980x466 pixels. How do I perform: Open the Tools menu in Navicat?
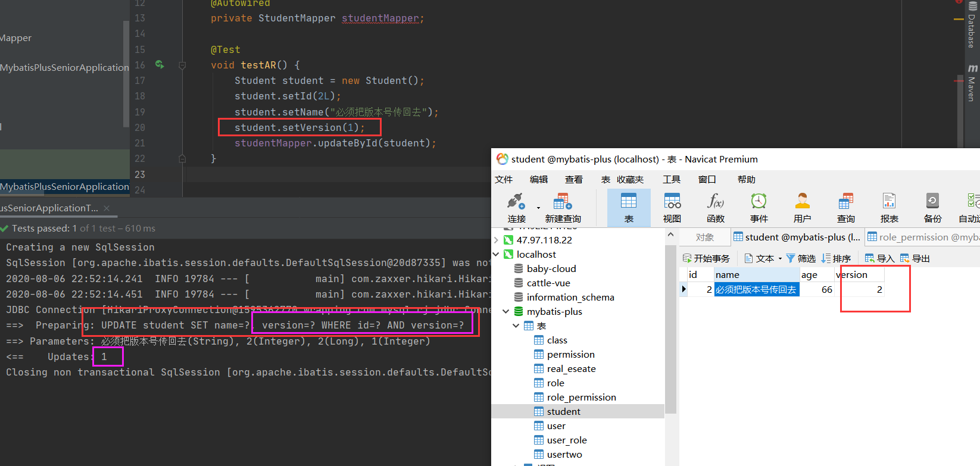tap(672, 179)
